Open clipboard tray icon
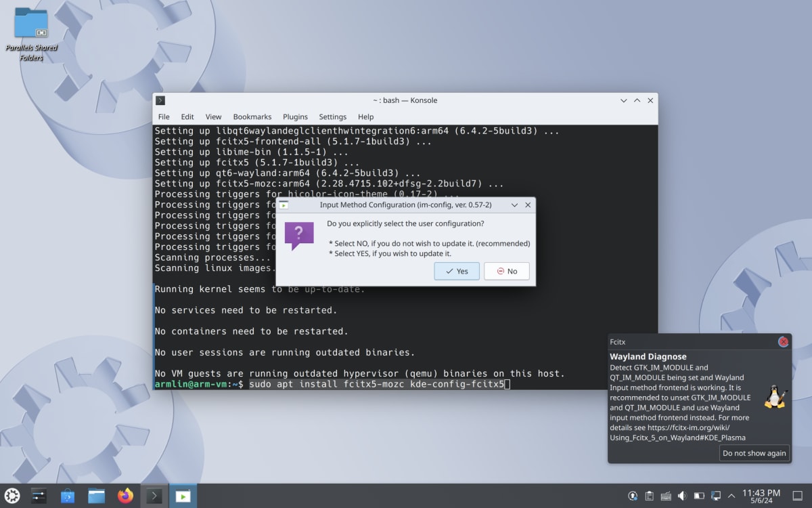Viewport: 812px width, 508px height. pos(649,496)
